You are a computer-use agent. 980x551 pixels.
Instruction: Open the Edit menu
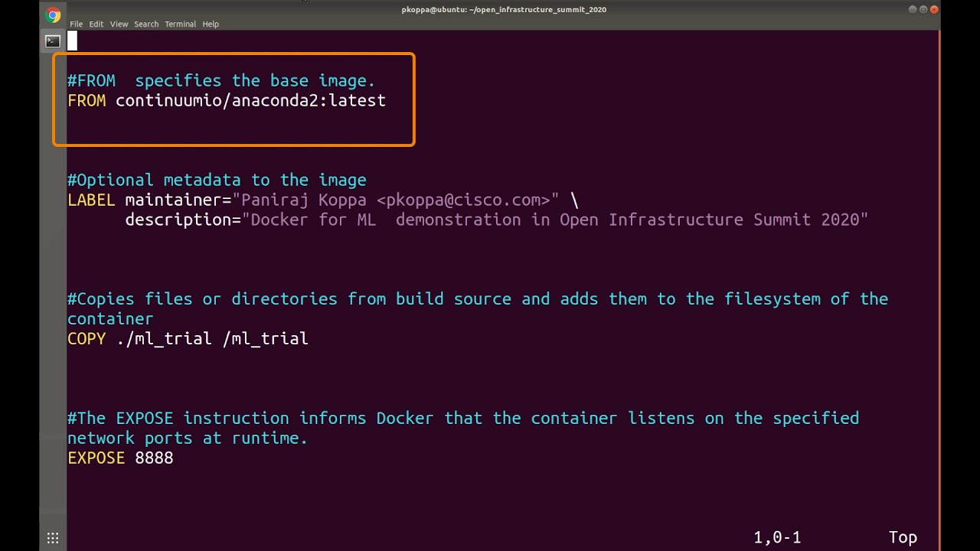click(x=96, y=24)
